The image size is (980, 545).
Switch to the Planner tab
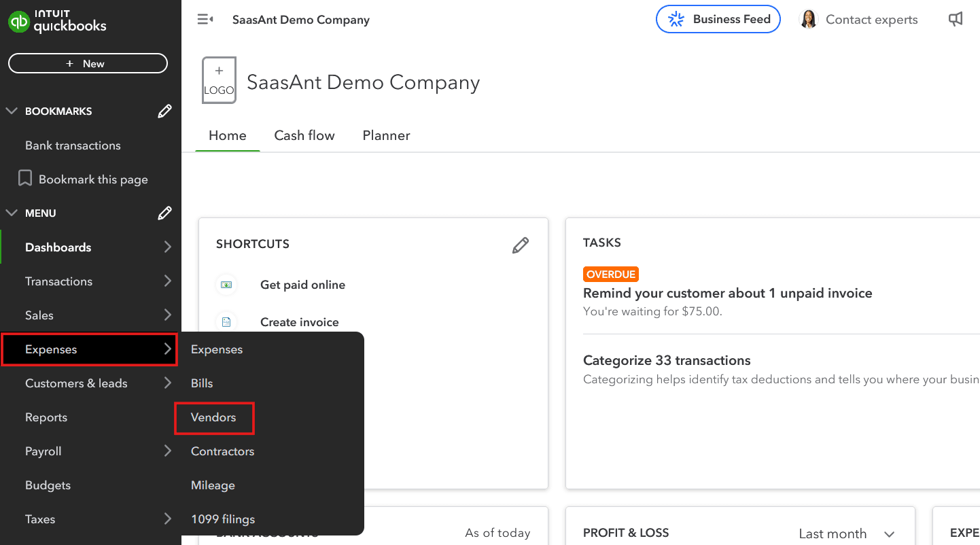(x=386, y=135)
